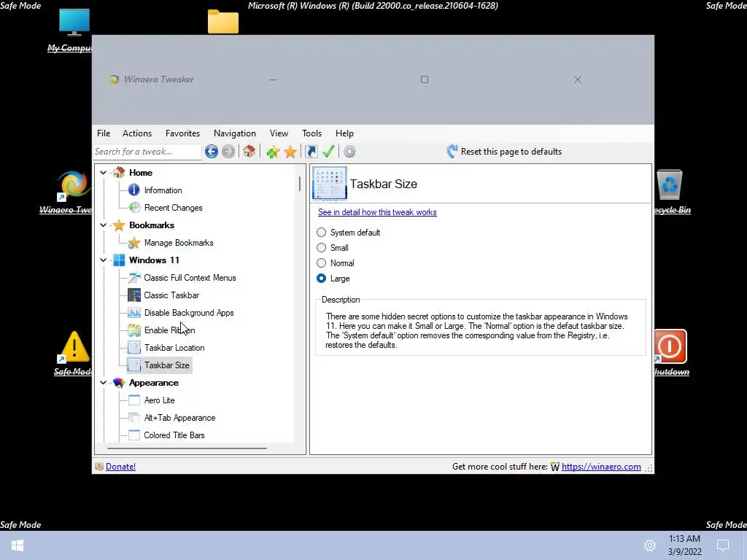
Task: Click the Colored Title Bars icon
Action: [x=134, y=435]
